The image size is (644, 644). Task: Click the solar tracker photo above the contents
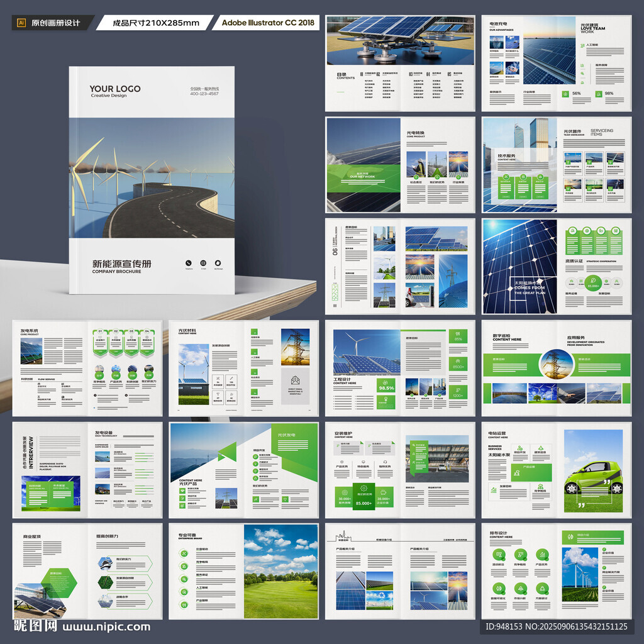click(x=401, y=41)
